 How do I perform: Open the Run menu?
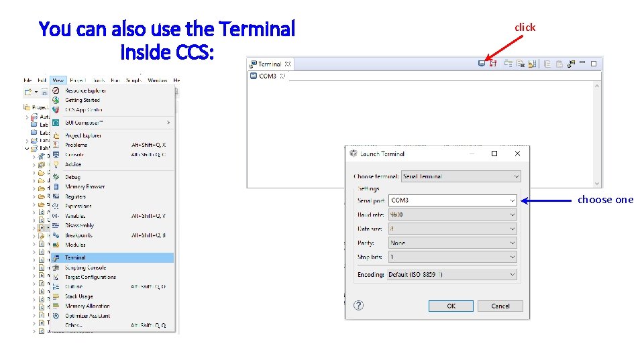point(115,80)
